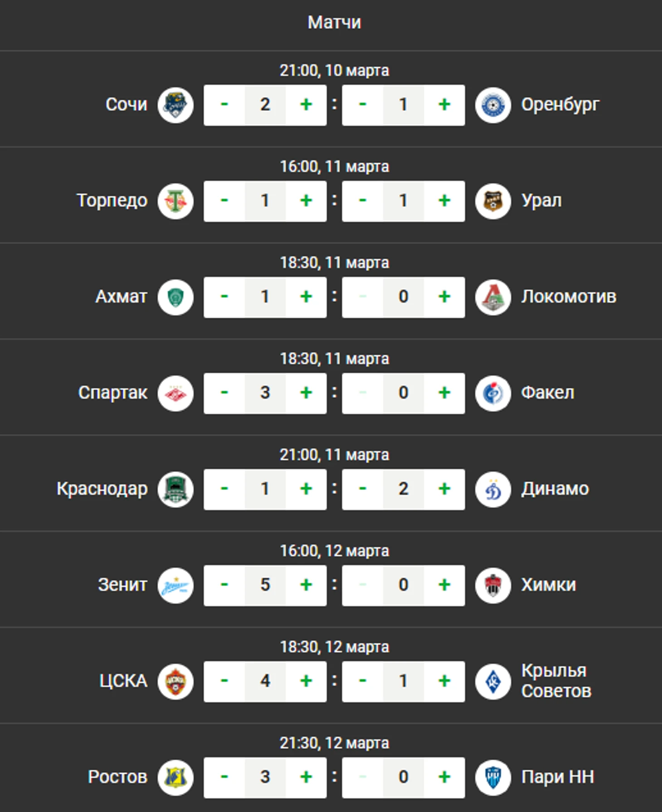
Task: Select the CSKA team emblem
Action: click(175, 682)
